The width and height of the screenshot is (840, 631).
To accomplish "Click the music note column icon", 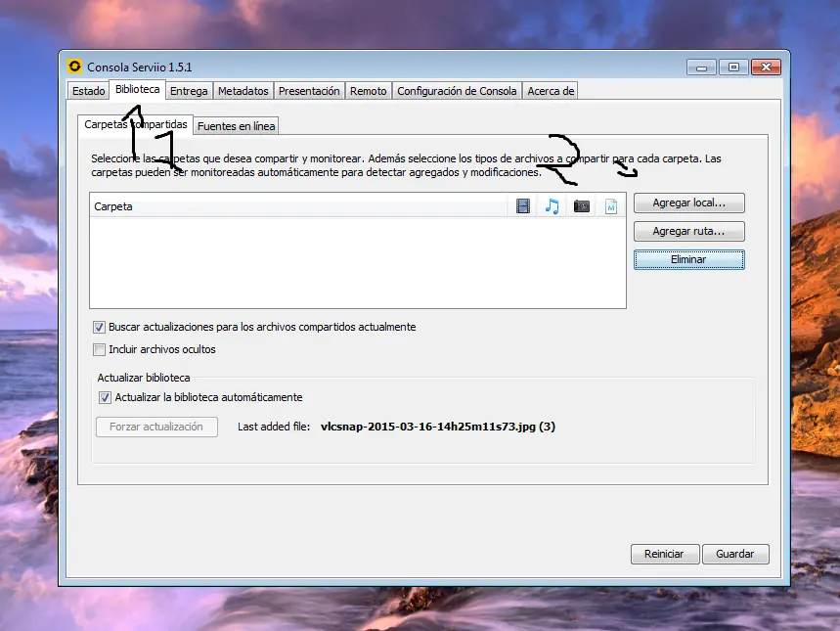I will coord(552,205).
